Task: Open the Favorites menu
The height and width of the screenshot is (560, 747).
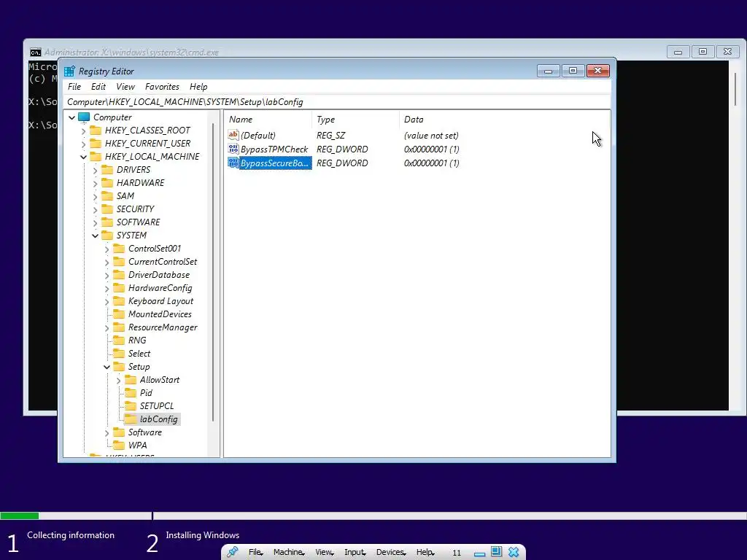Action: click(x=162, y=87)
